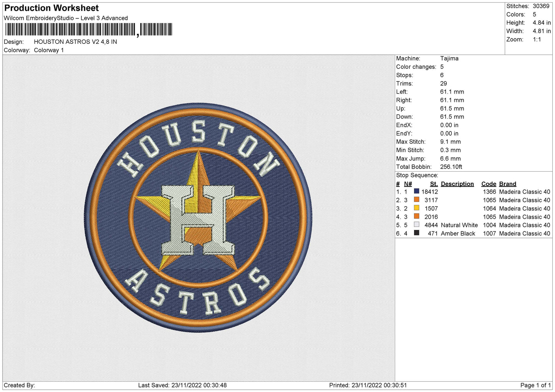Image resolution: width=555 pixels, height=392 pixels.
Task: Click the Trims value 29
Action: coord(444,83)
